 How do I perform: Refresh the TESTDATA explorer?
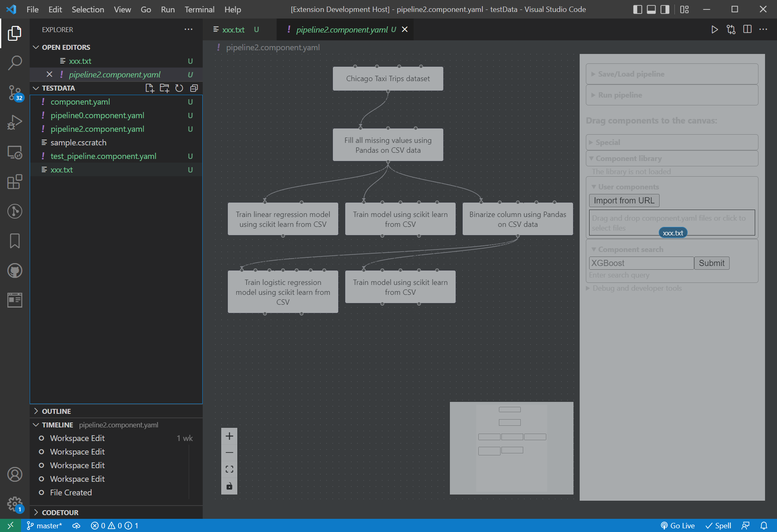coord(179,88)
